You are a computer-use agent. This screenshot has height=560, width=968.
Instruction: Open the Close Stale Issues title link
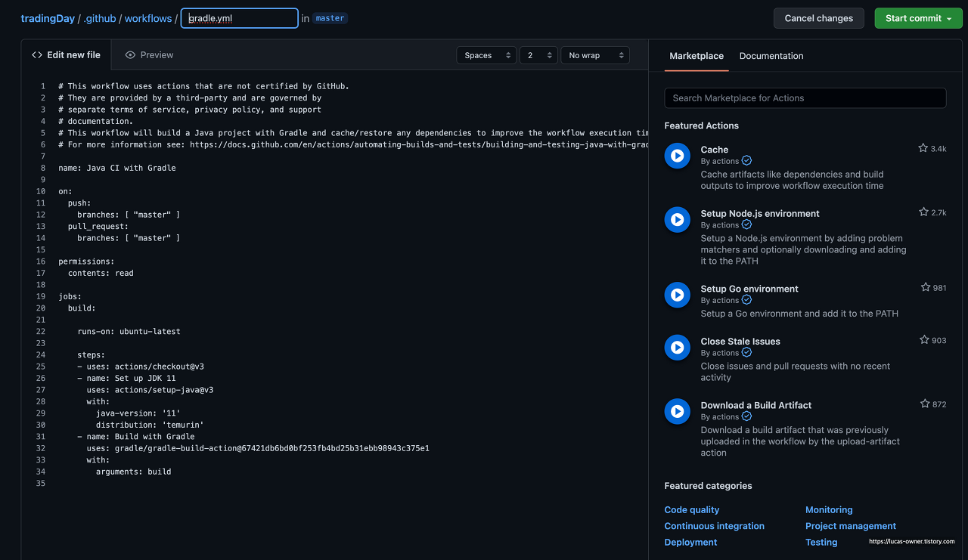tap(740, 342)
